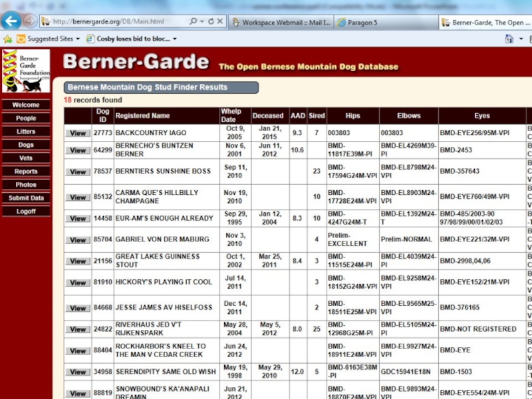Open the Welcome sidebar menu item
Image resolution: width=532 pixels, height=399 pixels.
pos(26,105)
